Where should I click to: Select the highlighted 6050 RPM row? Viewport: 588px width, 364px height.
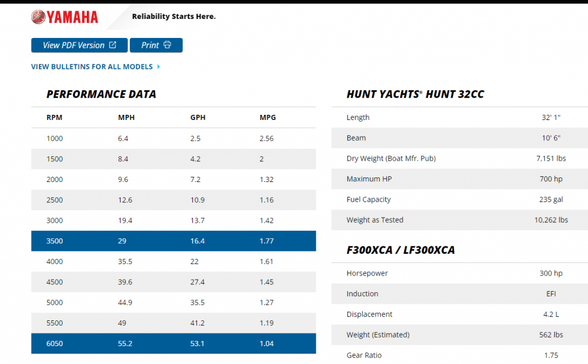coord(173,344)
